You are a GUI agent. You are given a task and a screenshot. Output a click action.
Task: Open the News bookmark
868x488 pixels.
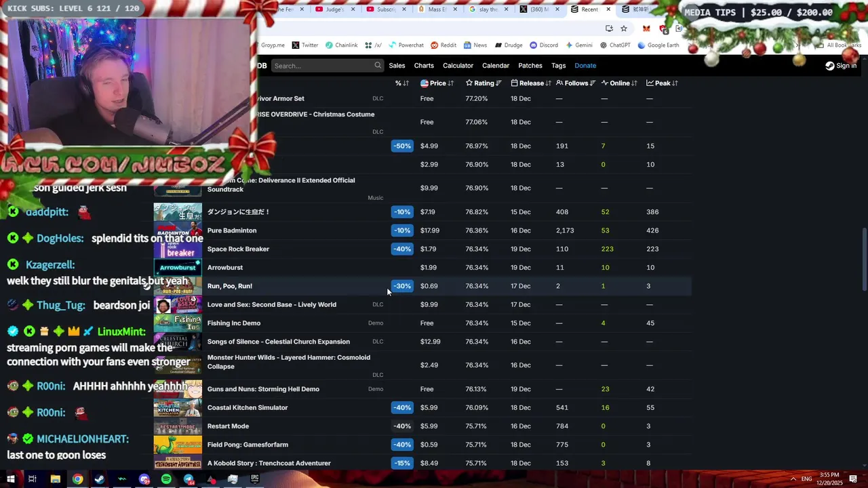click(x=475, y=45)
